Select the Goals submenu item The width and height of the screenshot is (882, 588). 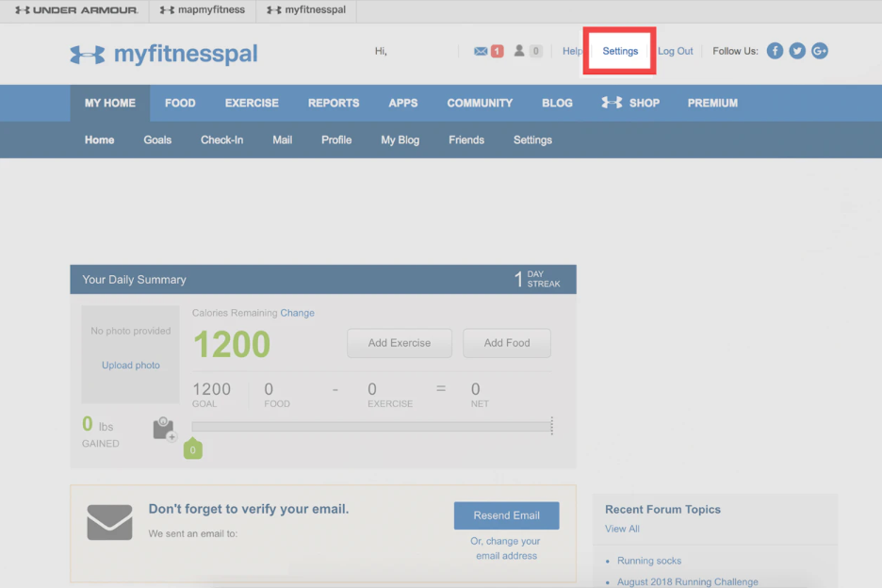pos(157,140)
